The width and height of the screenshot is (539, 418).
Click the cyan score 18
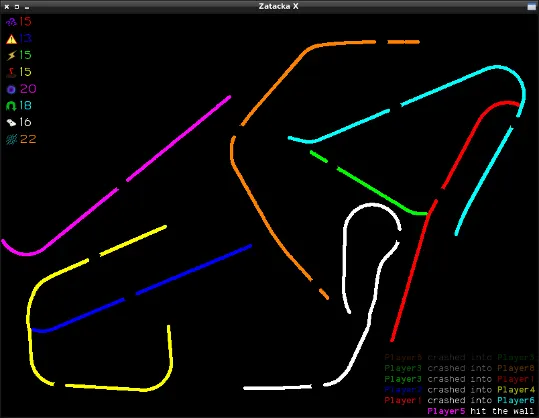point(25,106)
